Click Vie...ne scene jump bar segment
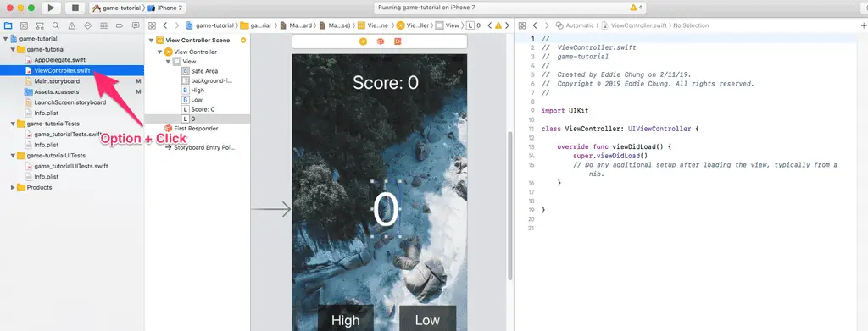The width and height of the screenshot is (868, 331). pyautogui.click(x=374, y=25)
